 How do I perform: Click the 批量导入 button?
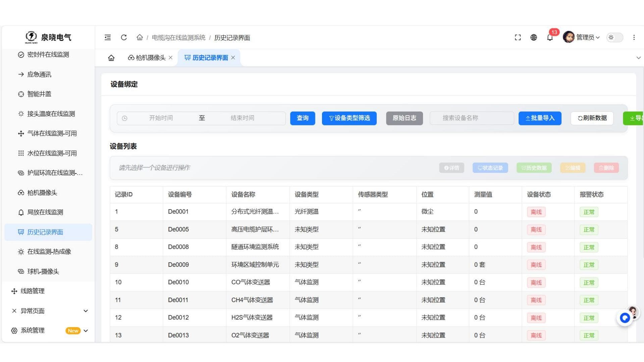[x=540, y=118]
